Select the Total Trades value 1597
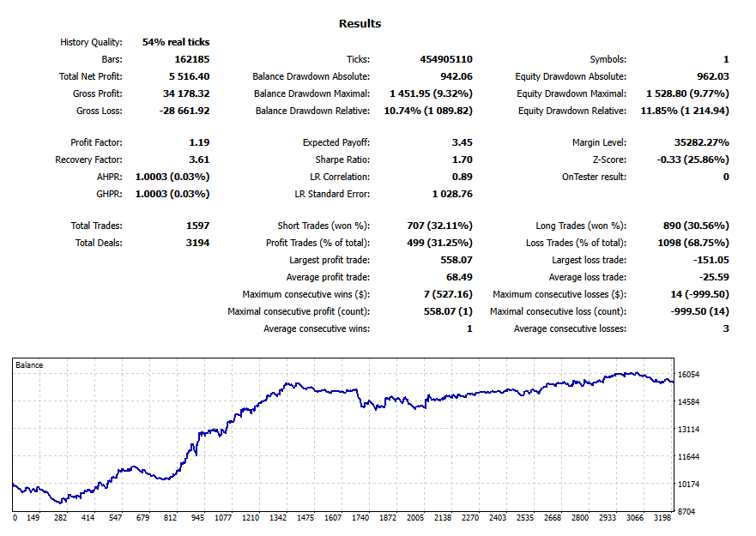756x536 pixels. [x=198, y=226]
